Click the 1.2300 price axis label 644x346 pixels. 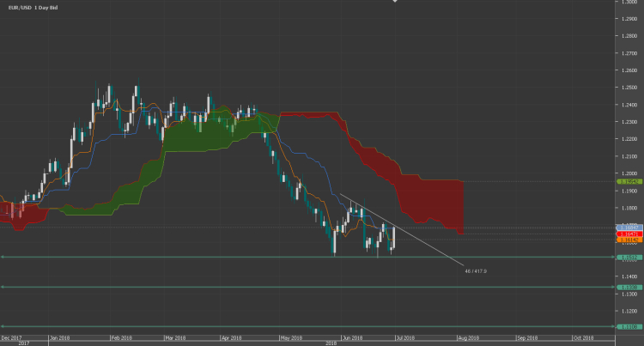629,122
